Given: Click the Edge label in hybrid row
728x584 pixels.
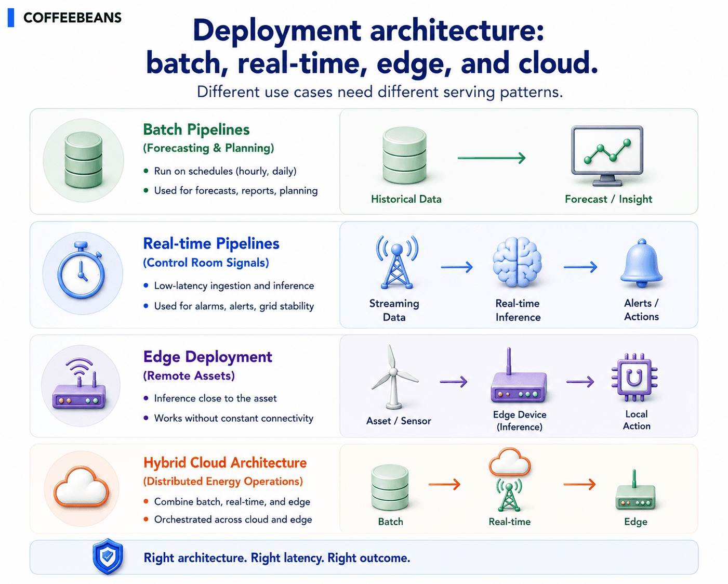Looking at the screenshot, I should click(636, 522).
